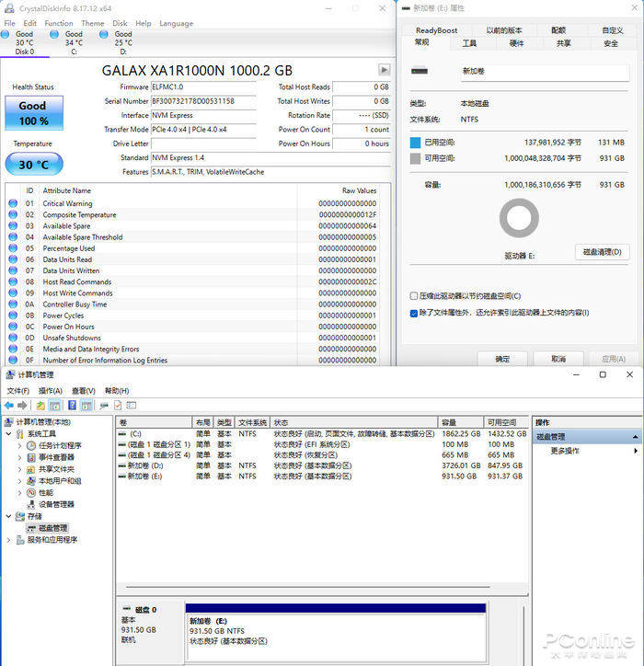Screen dimensions: 644x666
Task: Click the Forward arrow in Computer Management toolbar
Action: click(22, 405)
